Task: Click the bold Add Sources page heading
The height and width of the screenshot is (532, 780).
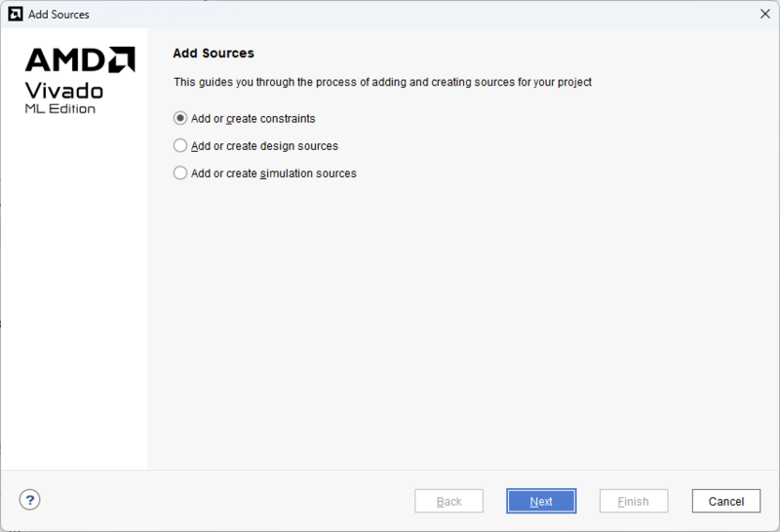Action: pyautogui.click(x=214, y=54)
